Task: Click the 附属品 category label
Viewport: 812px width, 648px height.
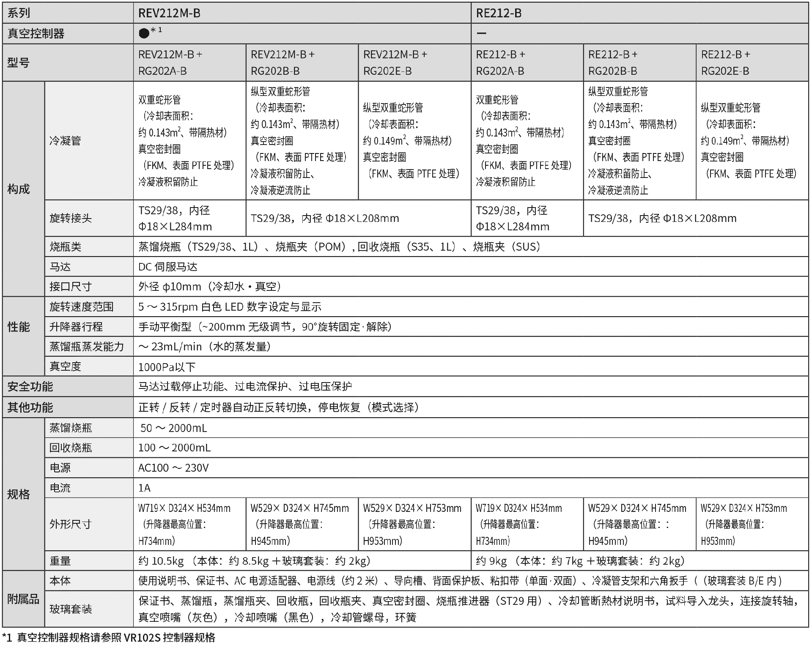Action: pyautogui.click(x=23, y=599)
